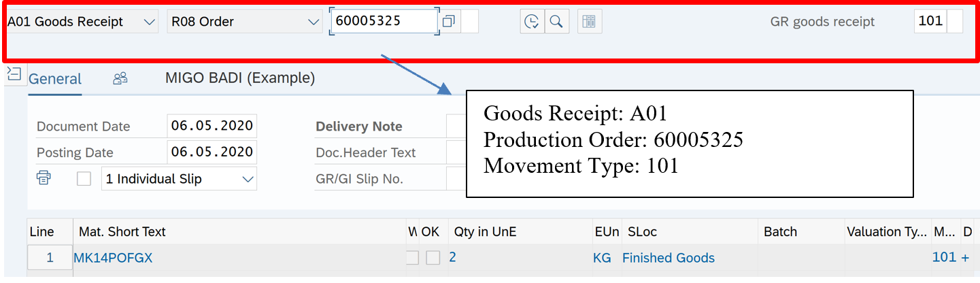
Task: Click the MK14POFGX material link
Action: point(114,258)
